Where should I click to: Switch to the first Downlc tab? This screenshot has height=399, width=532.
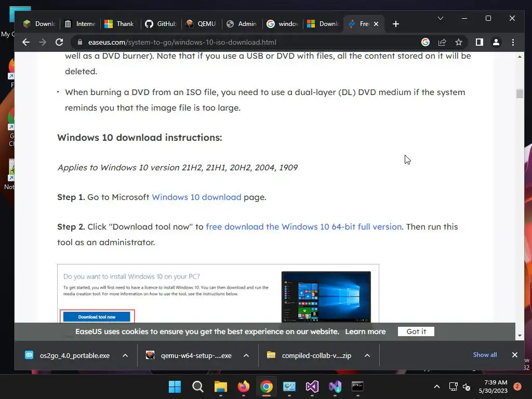click(38, 24)
